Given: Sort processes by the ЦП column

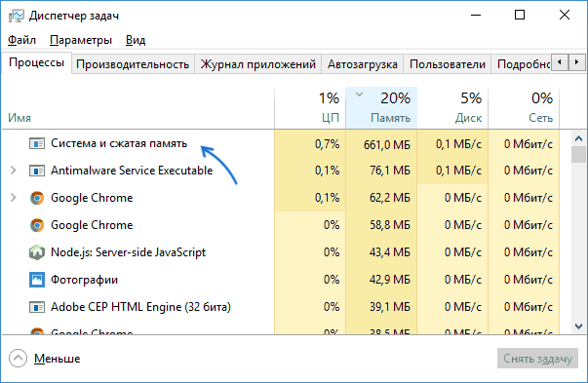Looking at the screenshot, I should click(x=310, y=107).
